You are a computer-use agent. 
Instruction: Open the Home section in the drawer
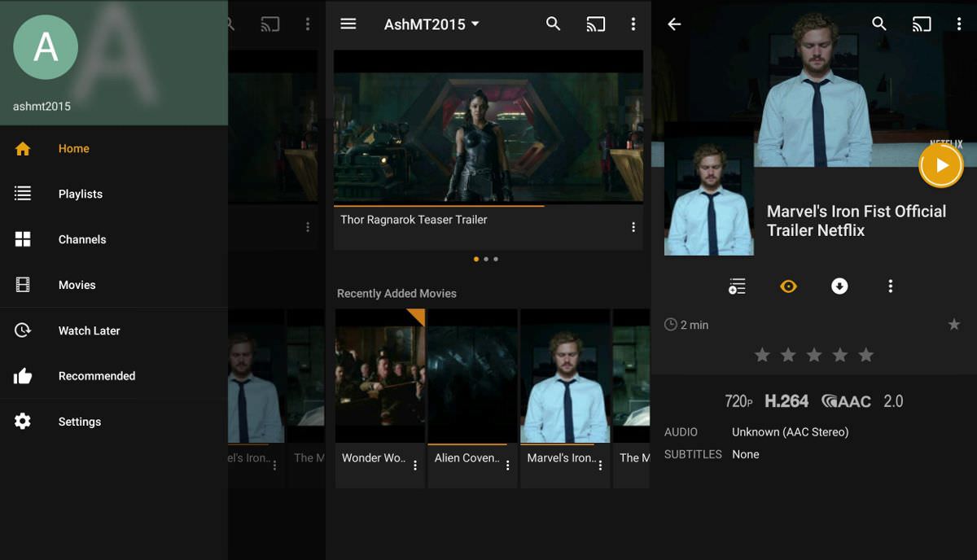(114, 149)
